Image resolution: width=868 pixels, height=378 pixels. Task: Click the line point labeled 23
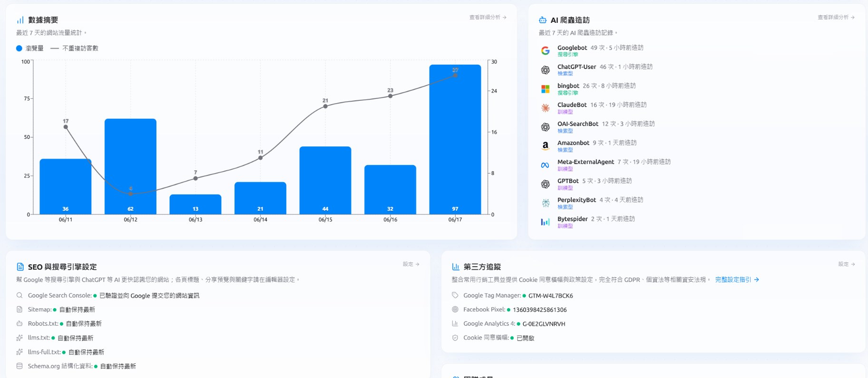click(390, 96)
